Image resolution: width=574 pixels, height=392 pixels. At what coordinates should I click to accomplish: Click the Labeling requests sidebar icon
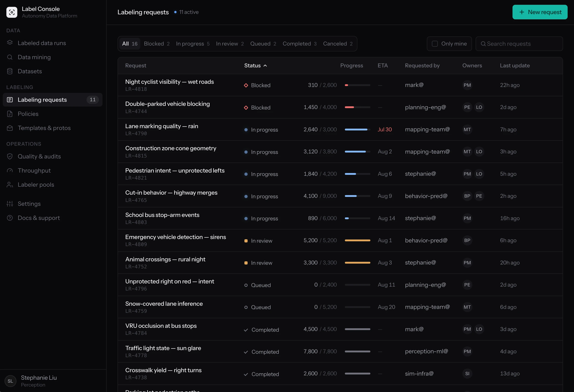pyautogui.click(x=10, y=99)
